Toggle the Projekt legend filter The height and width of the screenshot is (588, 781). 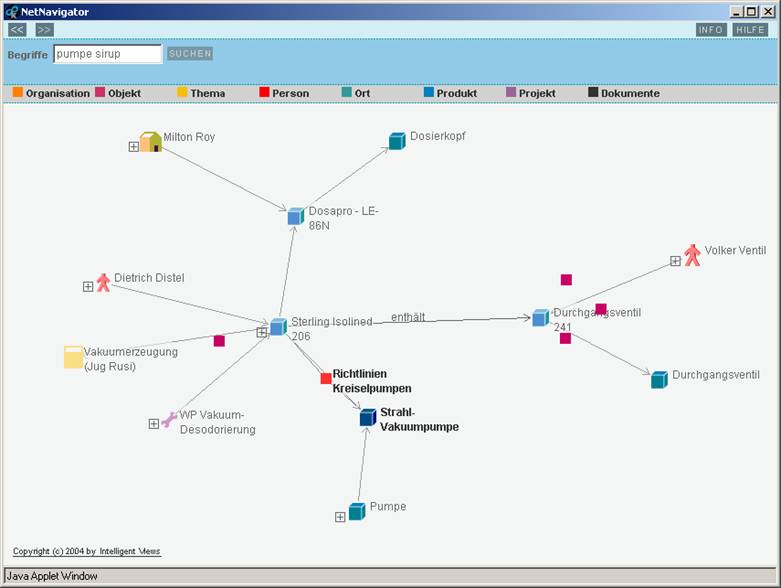(531, 93)
